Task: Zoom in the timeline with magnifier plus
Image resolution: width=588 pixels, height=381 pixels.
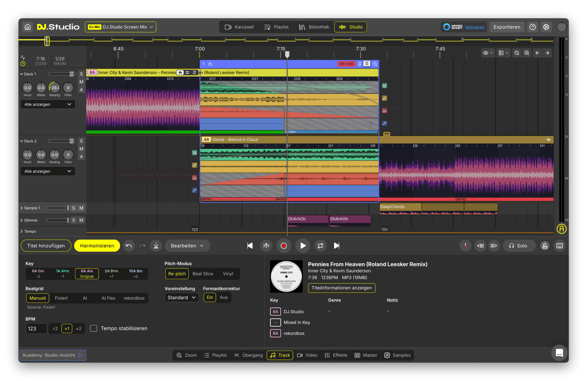Action: click(527, 53)
